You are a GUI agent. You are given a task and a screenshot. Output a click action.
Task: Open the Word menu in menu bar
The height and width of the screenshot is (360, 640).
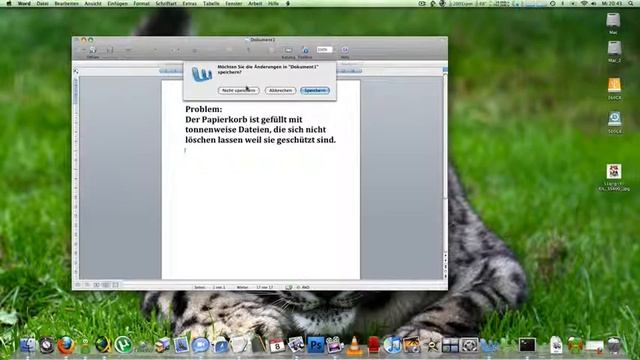(24, 3)
